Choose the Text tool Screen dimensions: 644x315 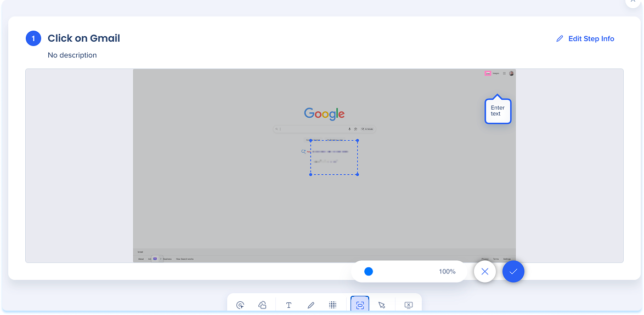tap(289, 305)
